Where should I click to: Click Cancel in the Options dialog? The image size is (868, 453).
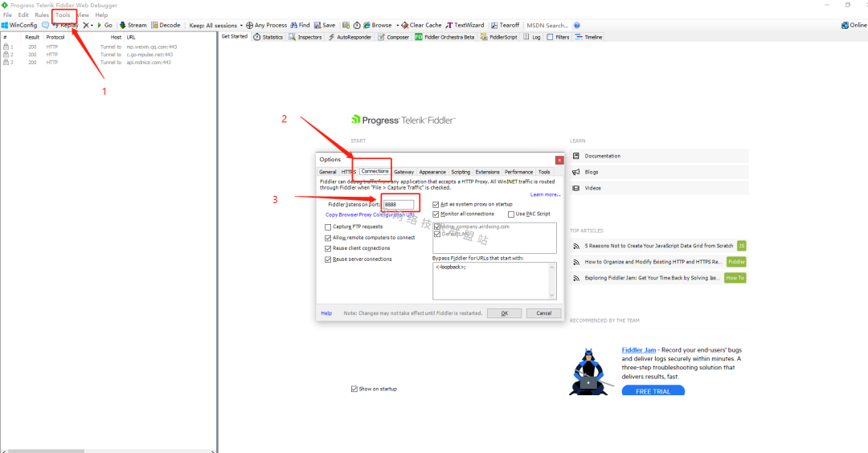pyautogui.click(x=543, y=313)
